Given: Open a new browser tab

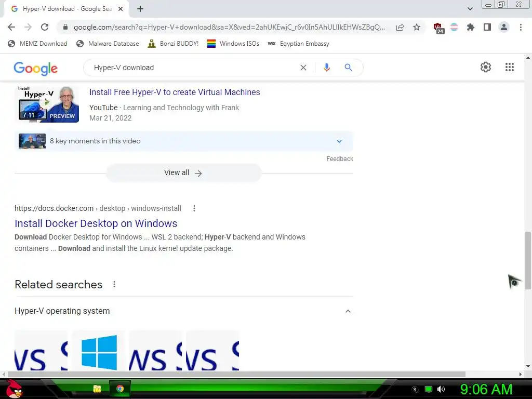Looking at the screenshot, I should 140,9.
